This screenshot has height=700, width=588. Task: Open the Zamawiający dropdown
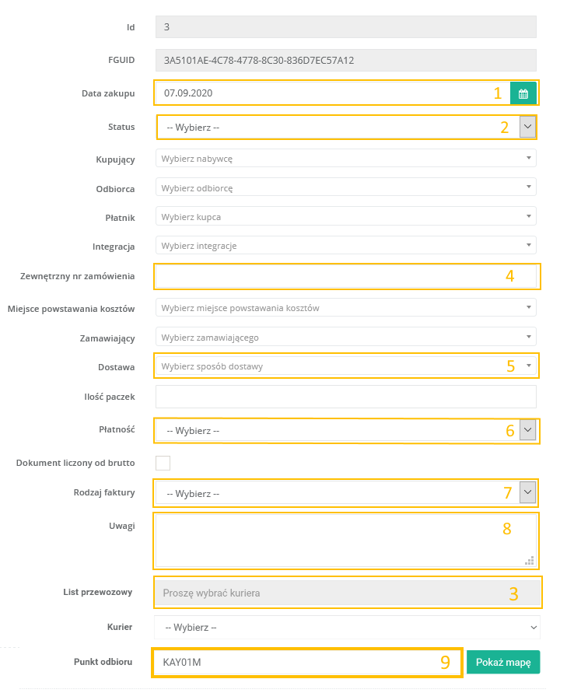tap(346, 338)
